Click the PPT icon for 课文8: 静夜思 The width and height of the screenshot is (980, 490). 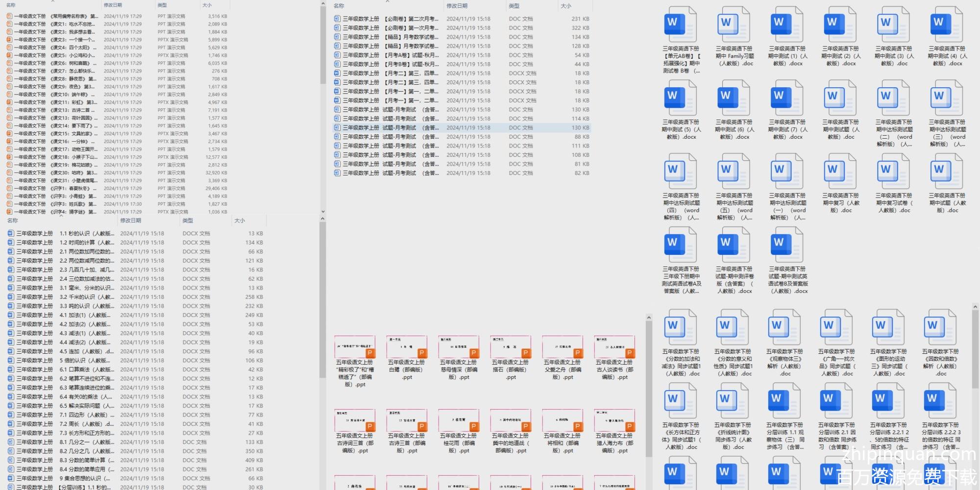9,79
